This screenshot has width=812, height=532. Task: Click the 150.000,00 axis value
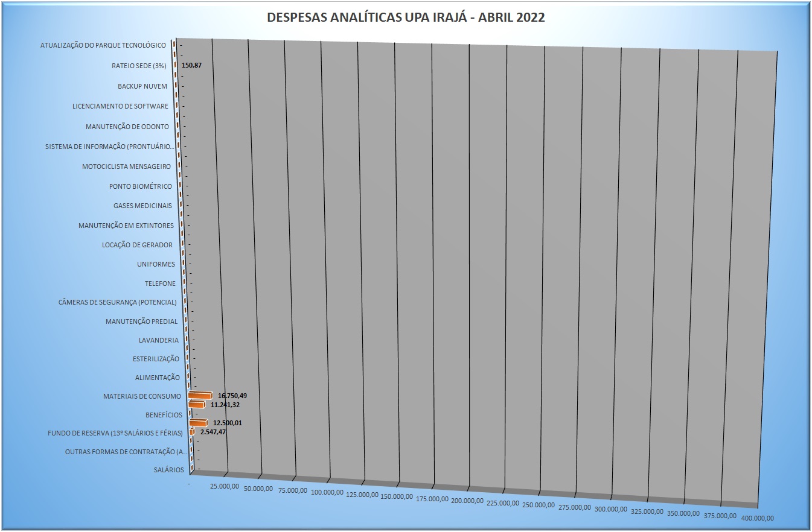tap(397, 497)
